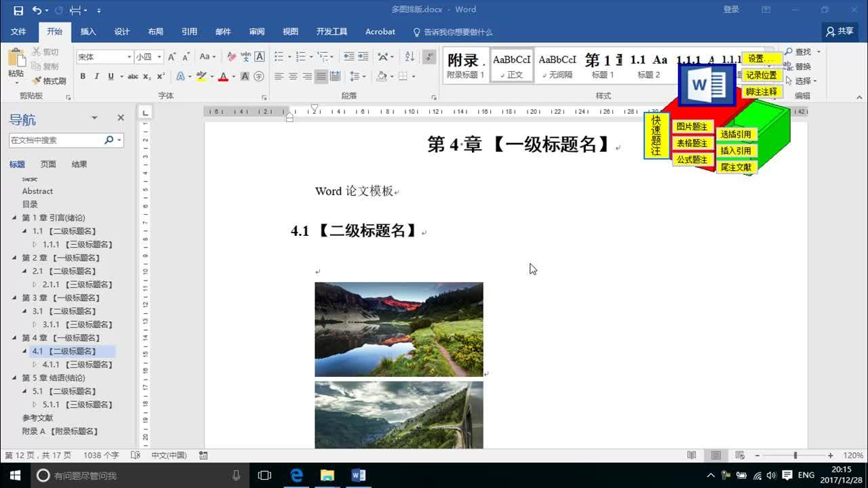
Task: Open the Select (选择) dropdown
Action: click(x=802, y=81)
